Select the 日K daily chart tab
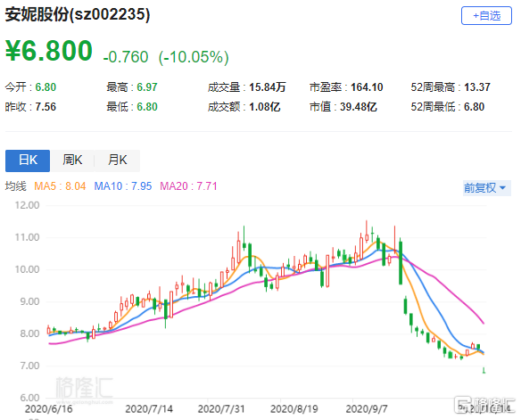Viewport: 521px width, 420px height. [28, 161]
